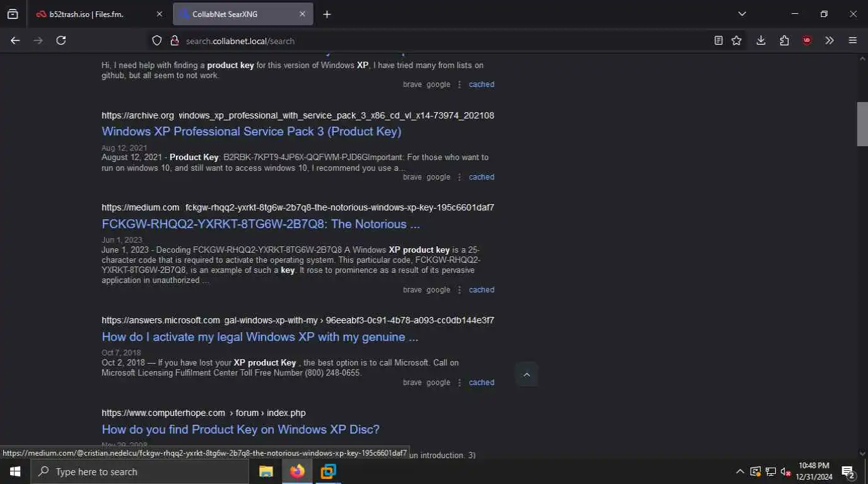
Task: Toggle reader view for page
Action: click(x=718, y=40)
